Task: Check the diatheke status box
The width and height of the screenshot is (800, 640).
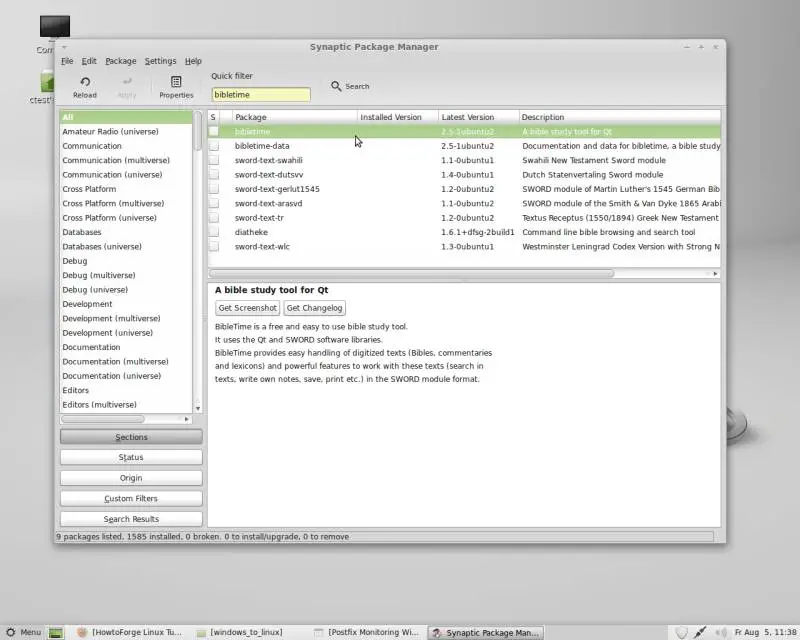Action: (x=214, y=232)
